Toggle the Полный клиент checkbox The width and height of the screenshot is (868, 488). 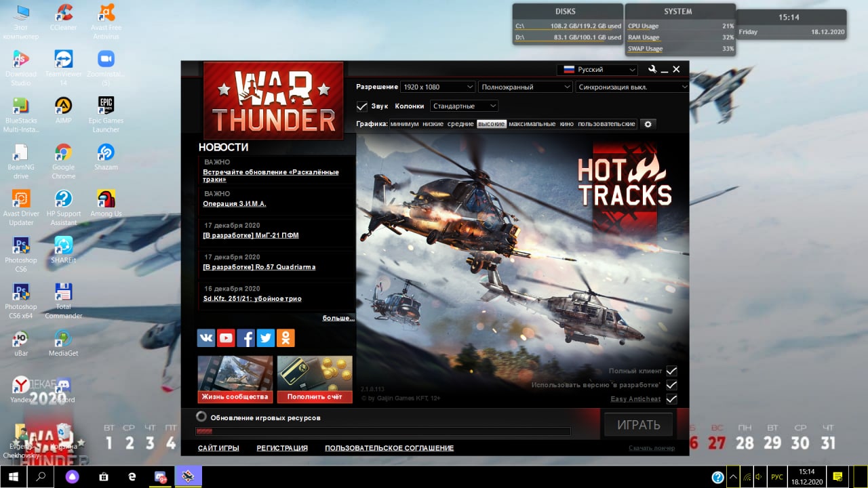click(671, 371)
